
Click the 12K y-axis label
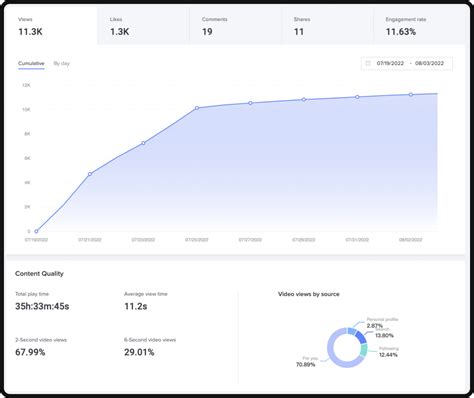pos(26,85)
